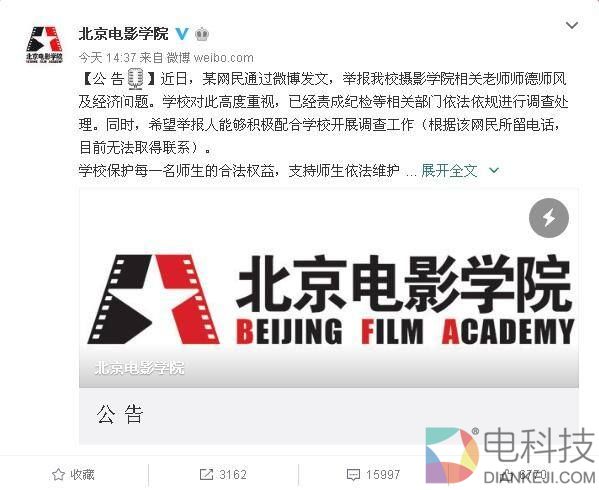Click the crown membership icon
599x490 pixels.
(x=202, y=34)
